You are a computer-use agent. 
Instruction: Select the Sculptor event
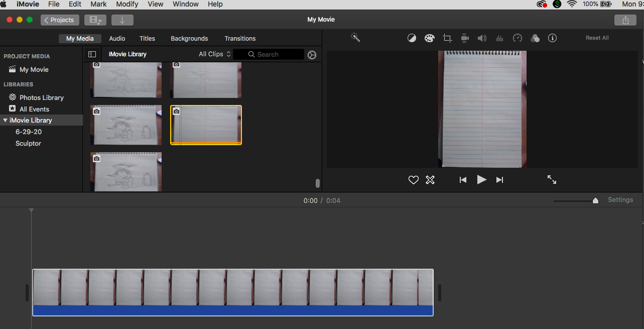coord(29,143)
